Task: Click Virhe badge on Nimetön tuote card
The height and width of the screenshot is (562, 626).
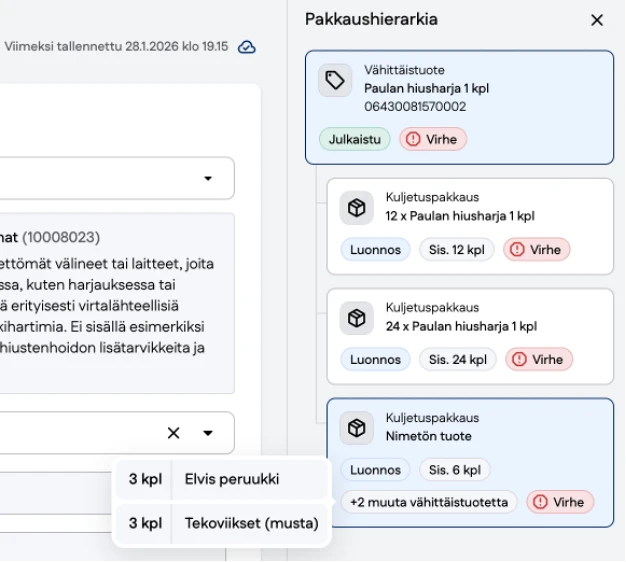Action: (x=560, y=502)
